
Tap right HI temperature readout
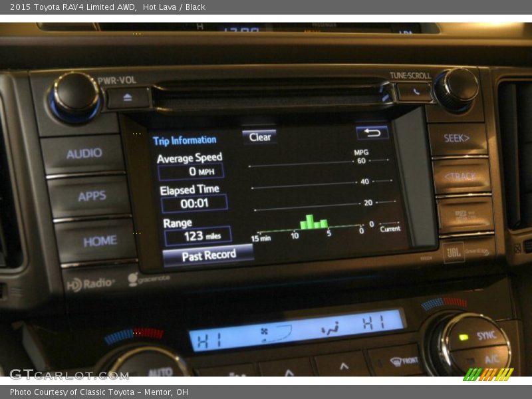(x=374, y=323)
